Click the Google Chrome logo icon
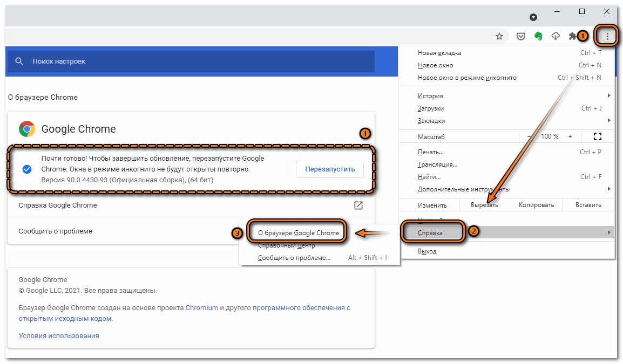The image size is (623, 364). tap(27, 129)
